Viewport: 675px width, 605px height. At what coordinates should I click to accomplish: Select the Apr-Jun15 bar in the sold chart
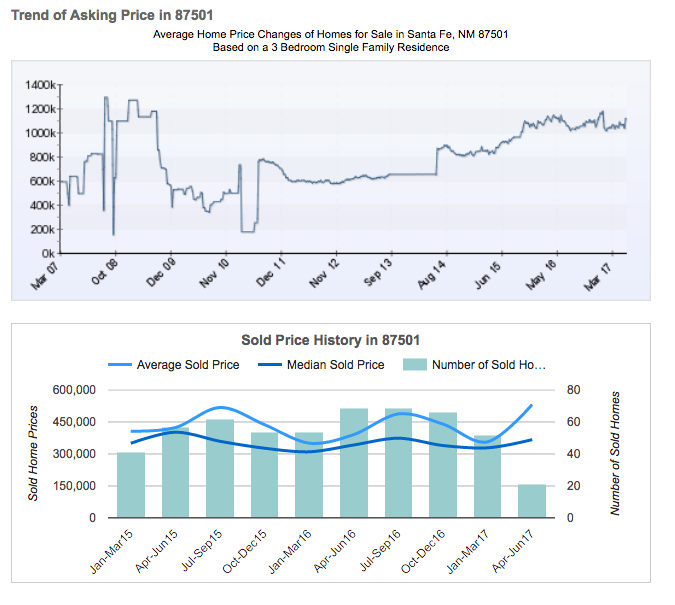tap(175, 473)
